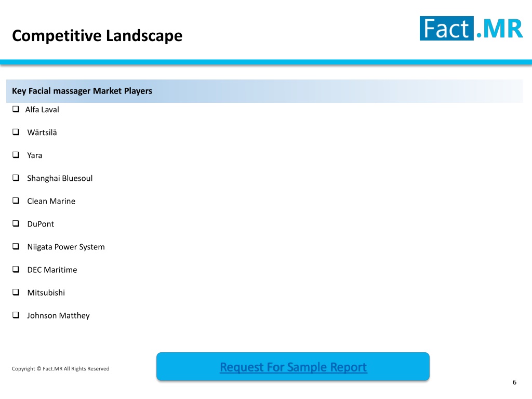
Task: Check the box next to Shanghai Bluesoul
Action: (16, 178)
